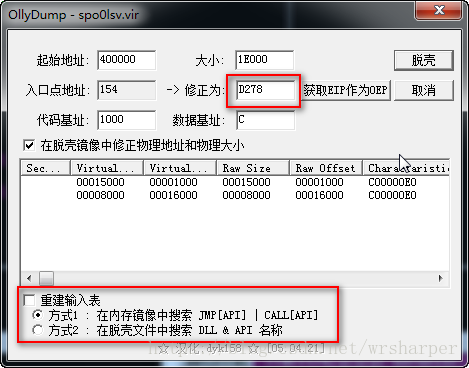Click Raw Size cell 00008000
Viewport: 469px width, 368px height.
[x=246, y=195]
